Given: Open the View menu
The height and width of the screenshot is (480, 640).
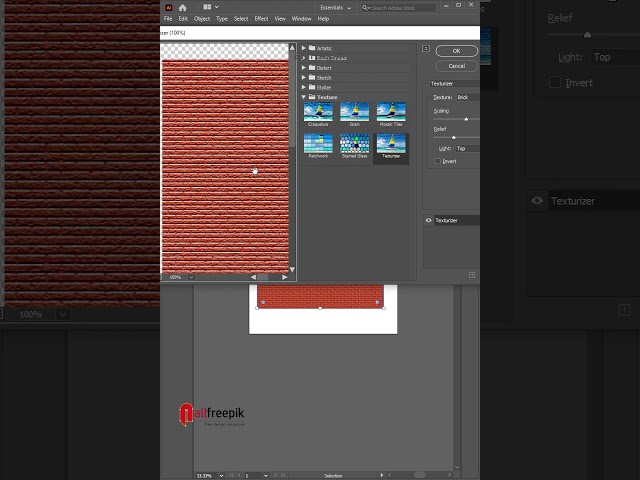Looking at the screenshot, I should 280,19.
